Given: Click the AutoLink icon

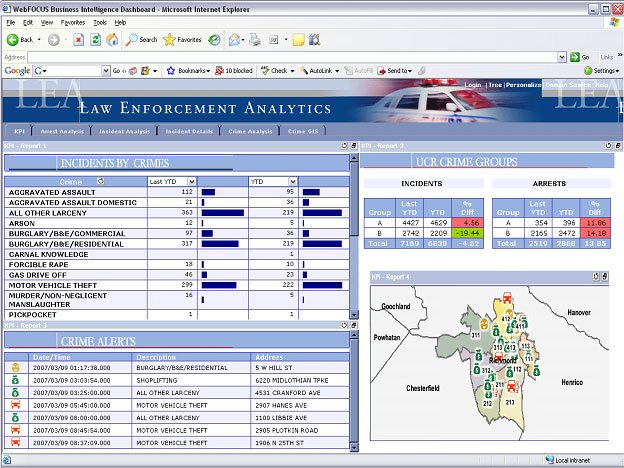Looking at the screenshot, I should point(304,70).
